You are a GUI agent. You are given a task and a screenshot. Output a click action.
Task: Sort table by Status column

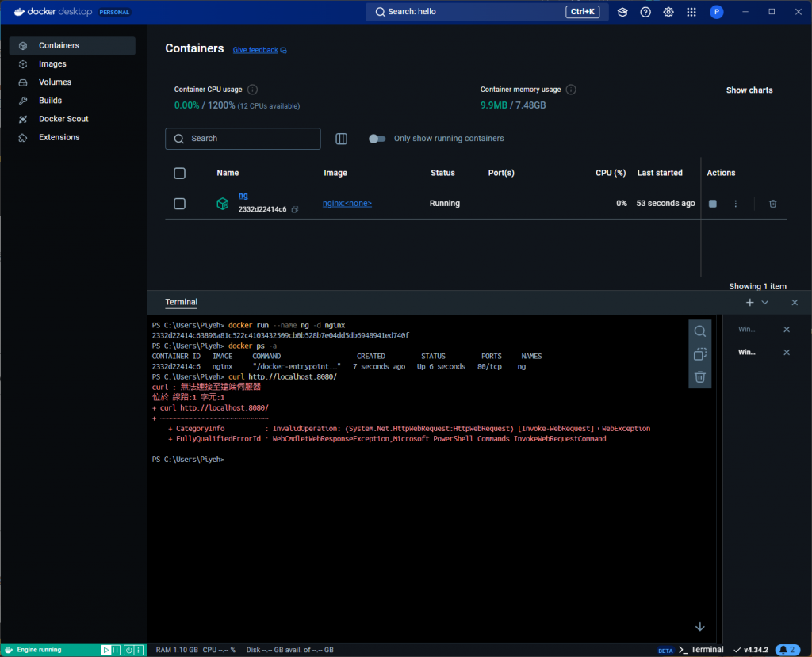pos(442,173)
